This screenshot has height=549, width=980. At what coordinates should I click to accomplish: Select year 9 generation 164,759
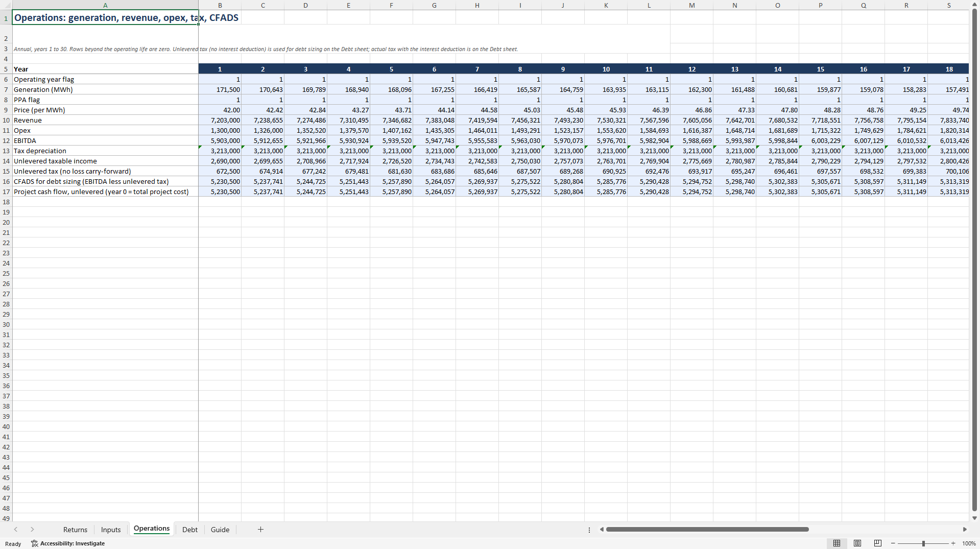click(x=563, y=89)
